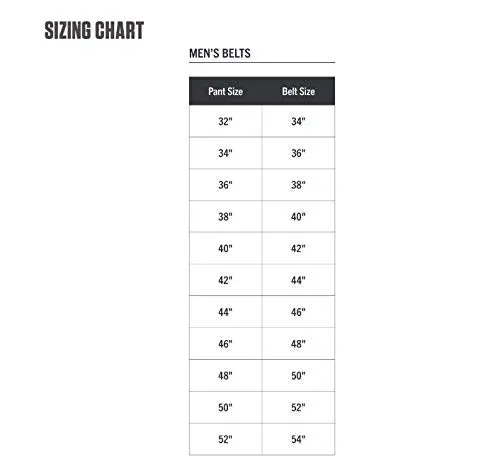The height and width of the screenshot is (471, 500).
Task: Click the 38" pant size cell
Action: (225, 217)
